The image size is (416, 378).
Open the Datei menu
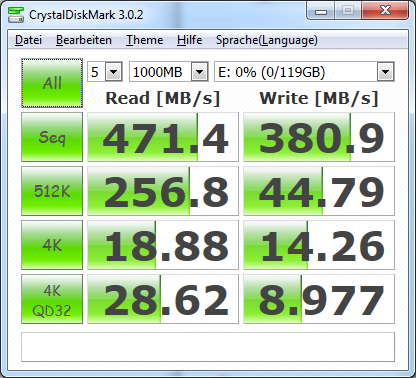[x=28, y=40]
